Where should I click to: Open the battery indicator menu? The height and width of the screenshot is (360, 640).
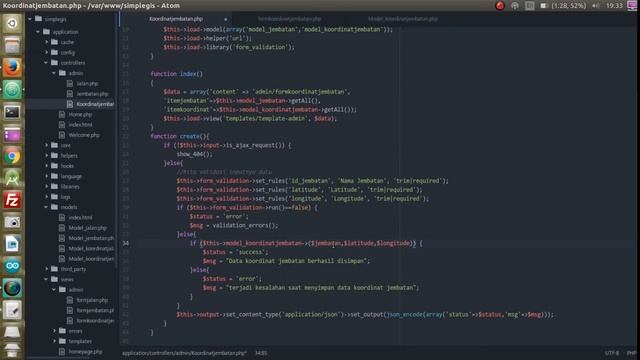(563, 5)
